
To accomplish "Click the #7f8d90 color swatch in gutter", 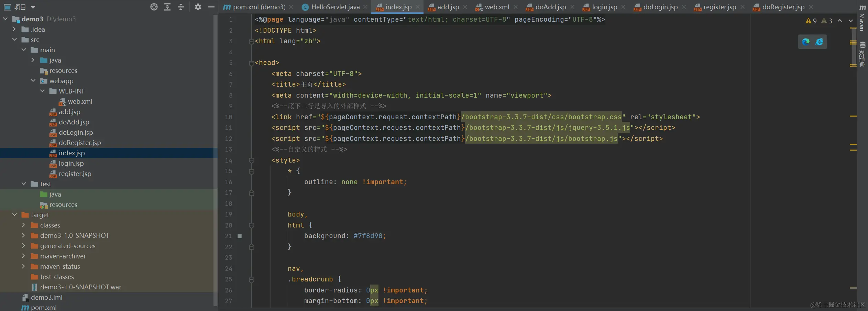I will pyautogui.click(x=240, y=236).
